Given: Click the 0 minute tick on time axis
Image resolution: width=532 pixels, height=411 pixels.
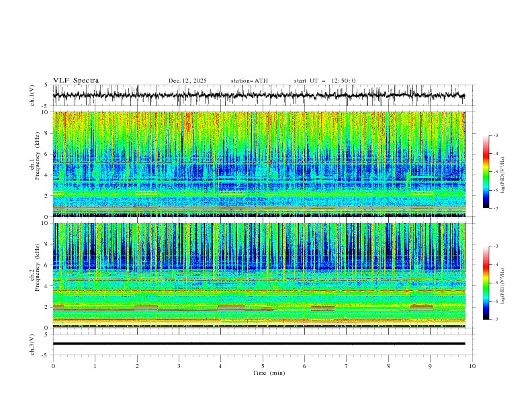Looking at the screenshot, I should point(53,365).
